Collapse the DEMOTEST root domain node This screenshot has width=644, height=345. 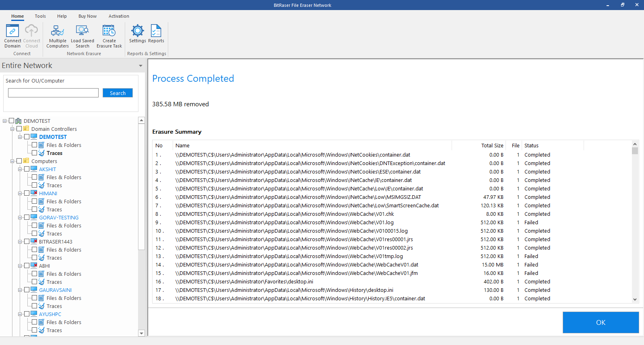pos(5,121)
